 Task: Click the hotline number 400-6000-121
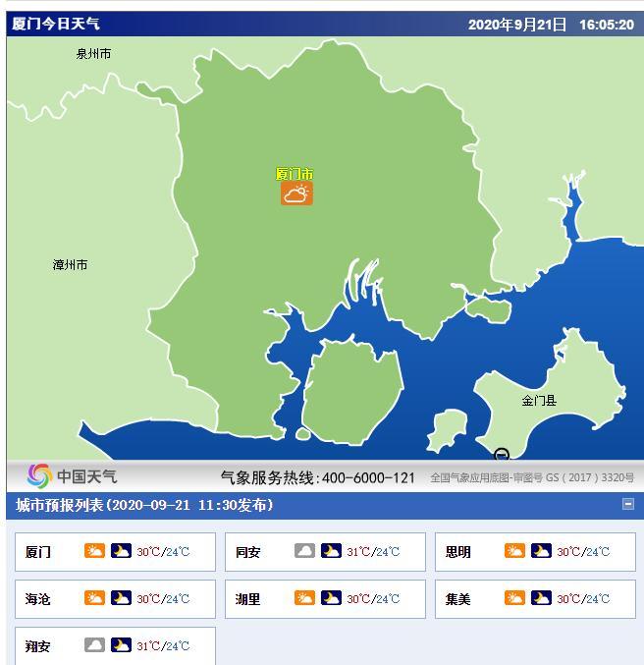tap(368, 478)
